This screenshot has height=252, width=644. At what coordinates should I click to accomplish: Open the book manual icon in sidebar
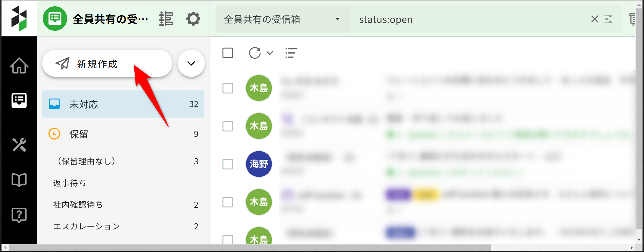[19, 180]
